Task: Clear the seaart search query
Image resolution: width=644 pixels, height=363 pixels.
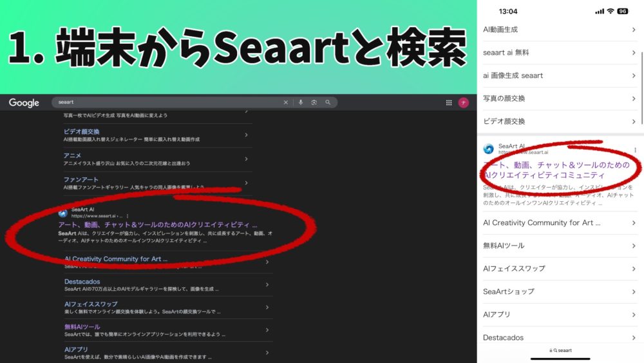Action: (285, 103)
